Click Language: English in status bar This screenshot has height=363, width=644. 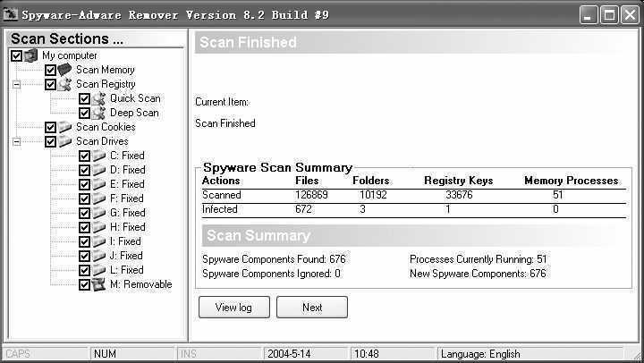[479, 354]
